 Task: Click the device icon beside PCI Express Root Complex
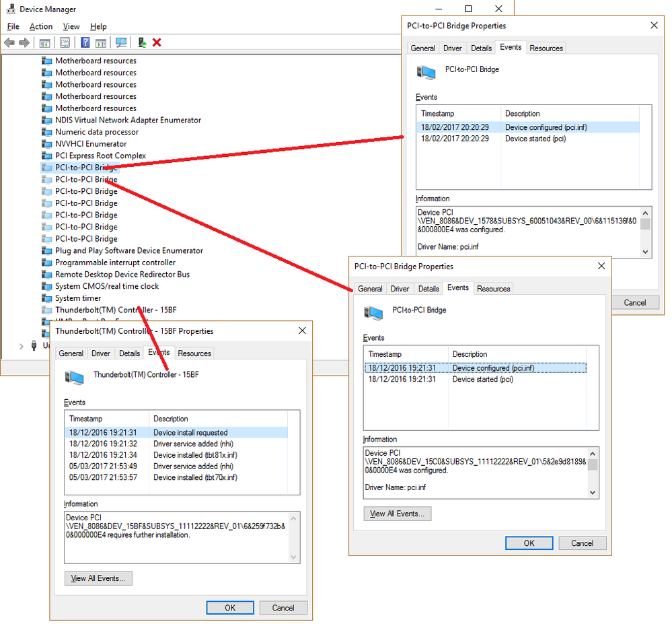point(46,155)
